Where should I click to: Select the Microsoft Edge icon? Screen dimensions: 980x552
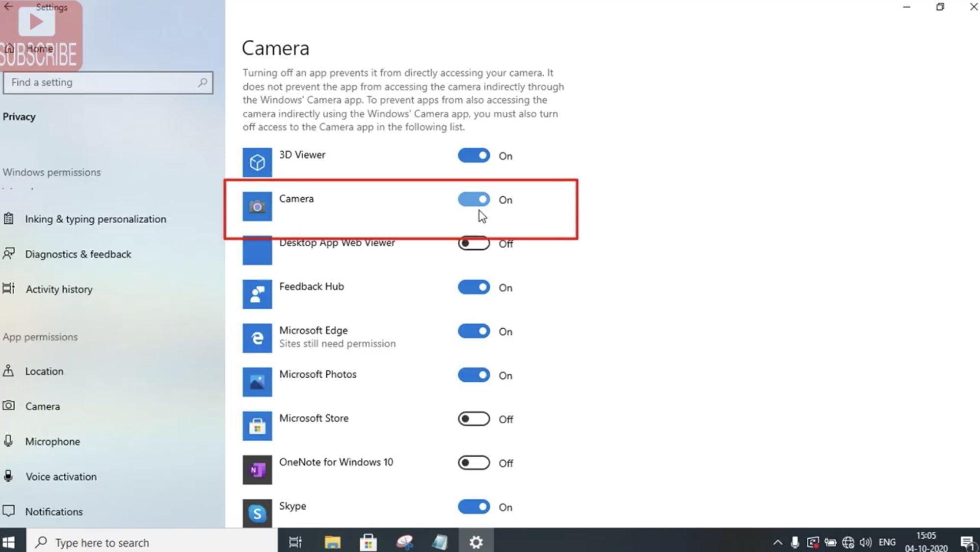point(257,338)
